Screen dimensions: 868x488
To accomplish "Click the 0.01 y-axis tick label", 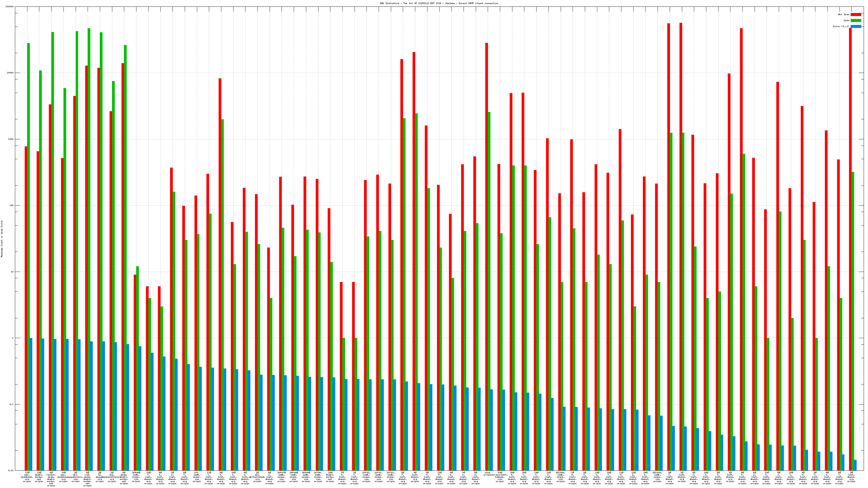I will [x=11, y=470].
